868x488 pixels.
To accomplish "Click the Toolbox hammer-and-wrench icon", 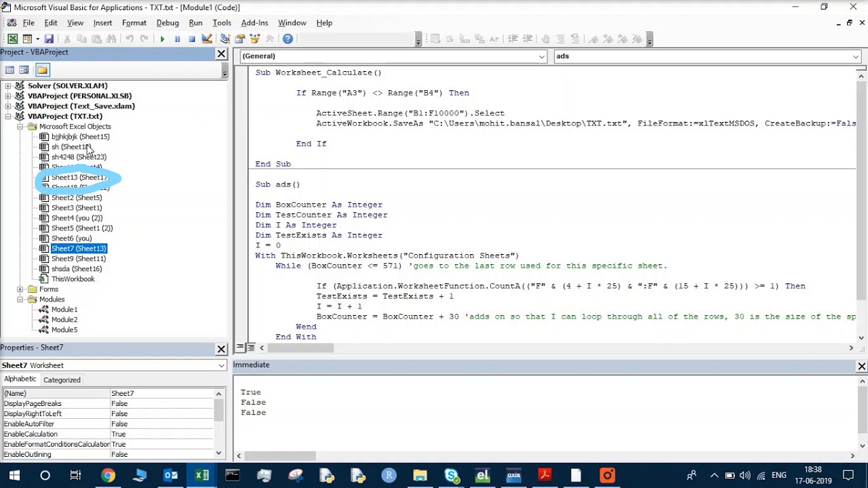I will pyautogui.click(x=270, y=39).
